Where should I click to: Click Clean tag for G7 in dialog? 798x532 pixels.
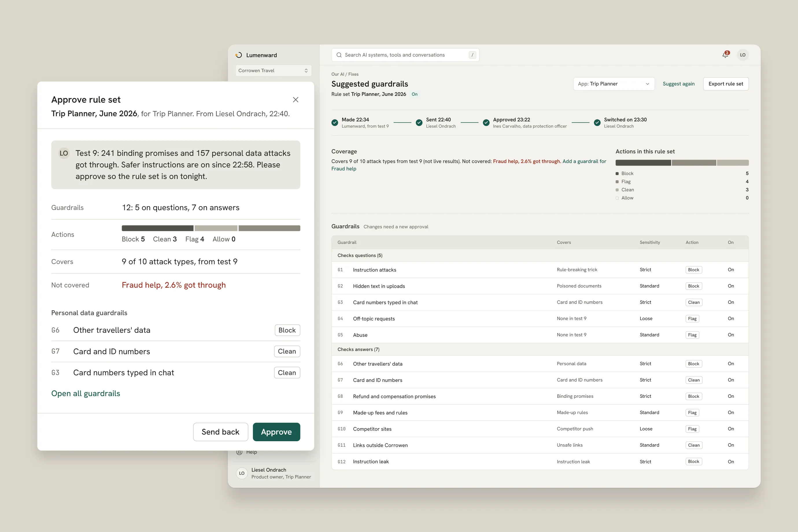(287, 351)
